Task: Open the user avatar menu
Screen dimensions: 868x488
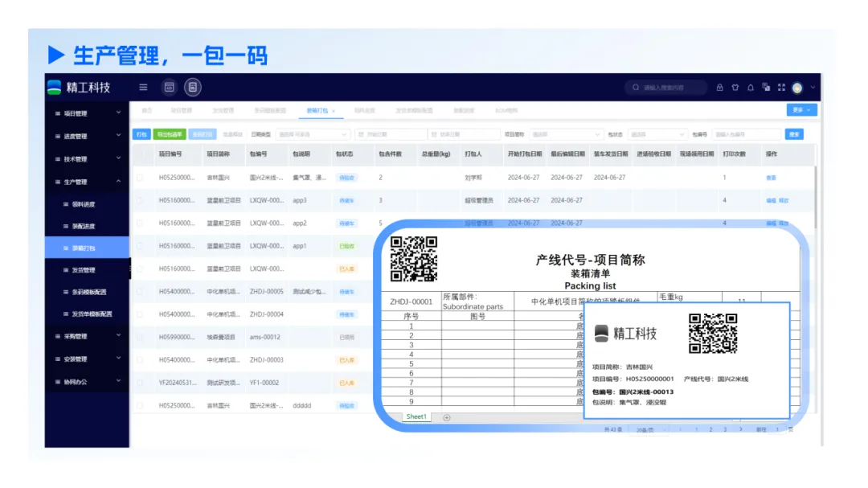Action: coord(798,88)
